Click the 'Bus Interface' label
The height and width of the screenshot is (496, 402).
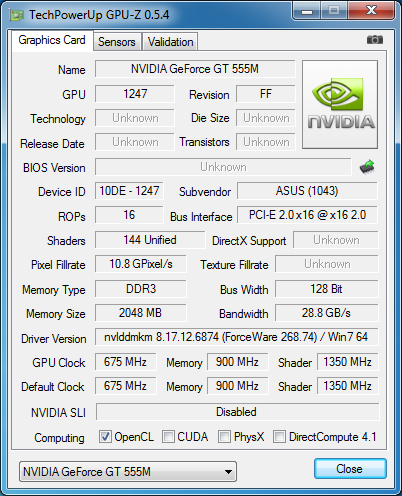click(201, 217)
